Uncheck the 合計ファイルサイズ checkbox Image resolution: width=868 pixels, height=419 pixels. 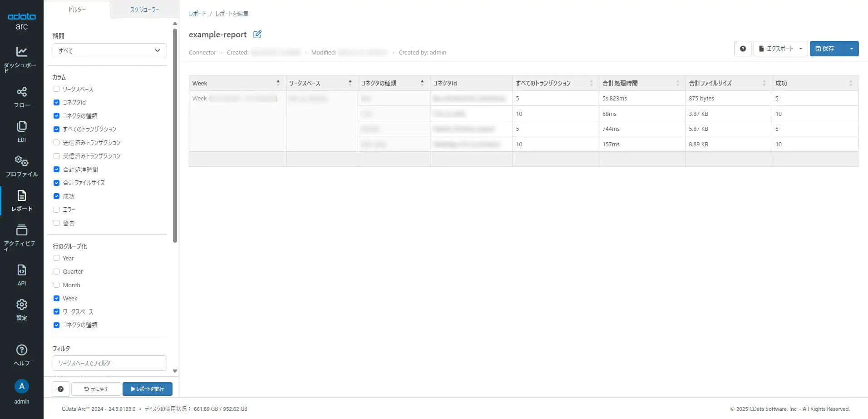tap(56, 183)
